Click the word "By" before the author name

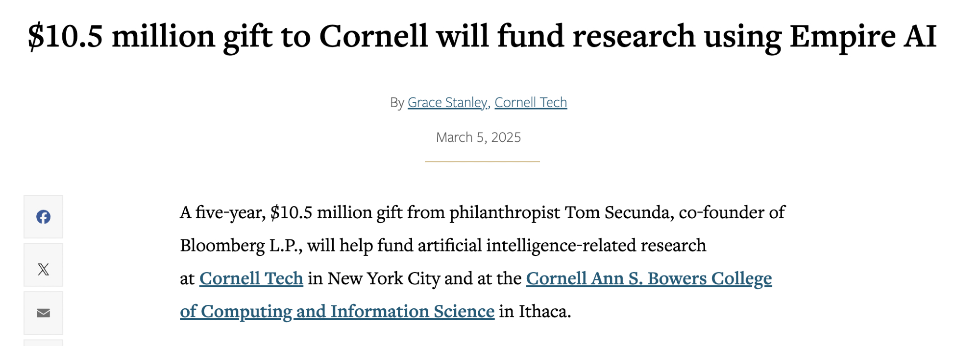tap(397, 102)
